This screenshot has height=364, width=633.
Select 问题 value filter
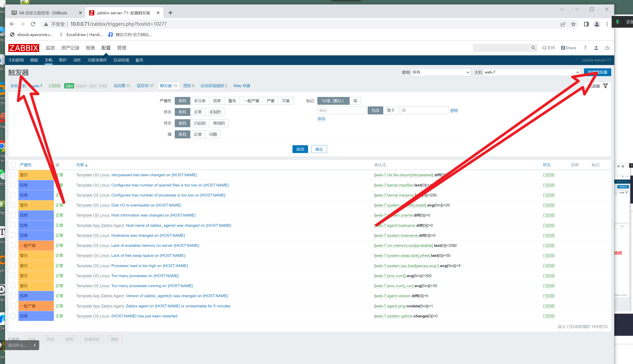[213, 134]
